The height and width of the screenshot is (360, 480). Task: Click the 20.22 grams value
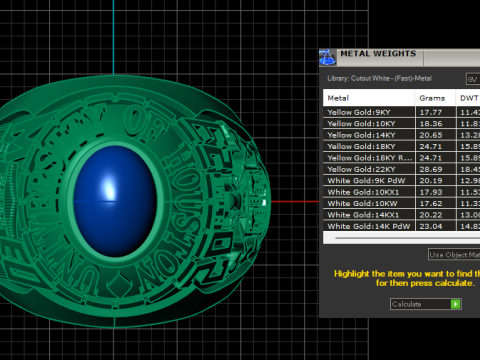tap(431, 215)
